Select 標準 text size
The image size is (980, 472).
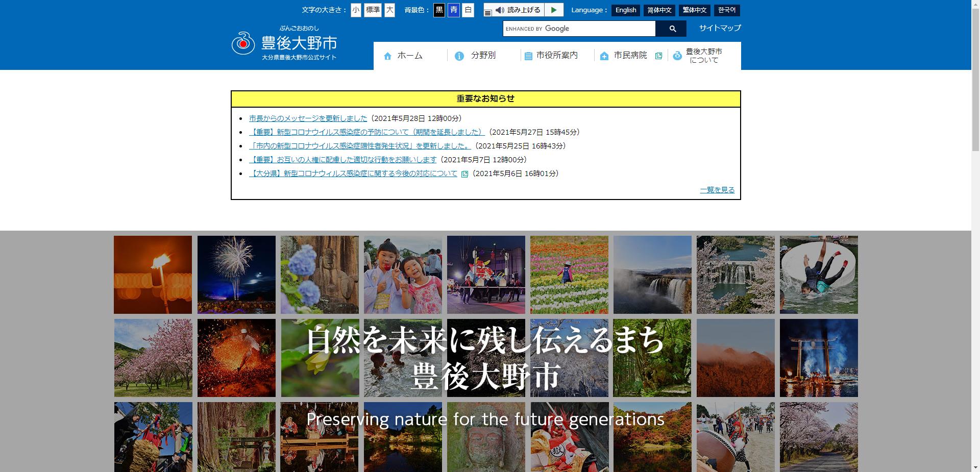(373, 10)
